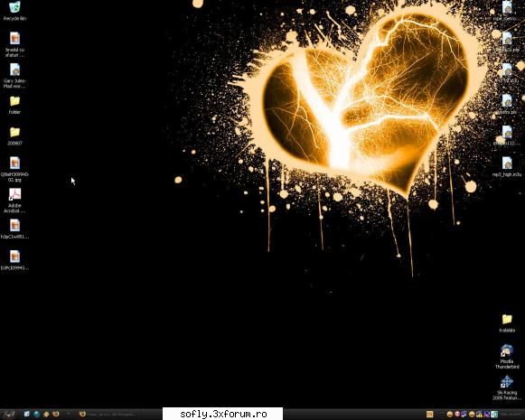Select the mp3_high.m3u playlist file
The image size is (525, 420).
click(x=507, y=166)
